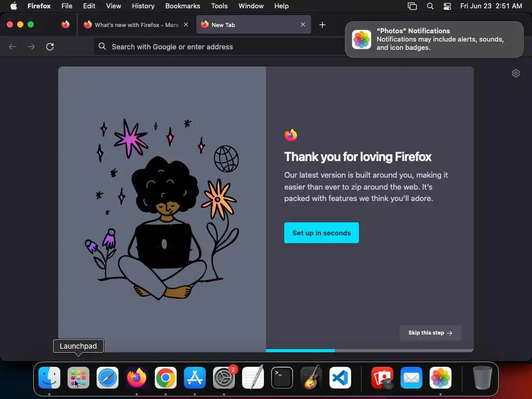Personalize new tab with gear icon

[516, 73]
